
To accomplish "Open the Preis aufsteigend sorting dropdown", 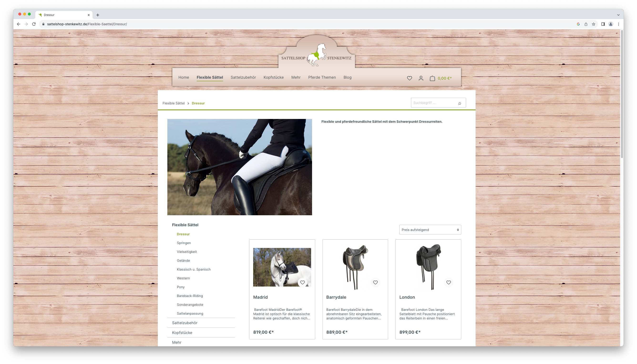I will tap(430, 230).
